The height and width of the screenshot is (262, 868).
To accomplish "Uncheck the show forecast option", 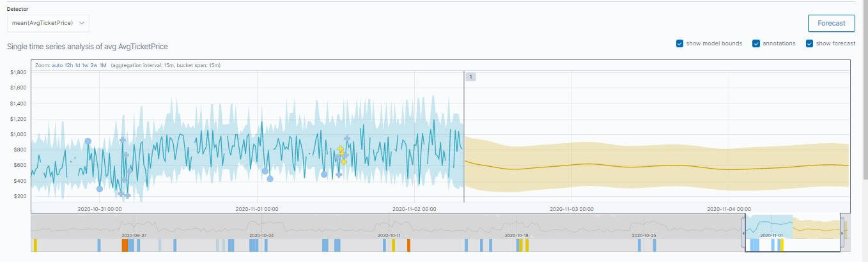I will (809, 43).
